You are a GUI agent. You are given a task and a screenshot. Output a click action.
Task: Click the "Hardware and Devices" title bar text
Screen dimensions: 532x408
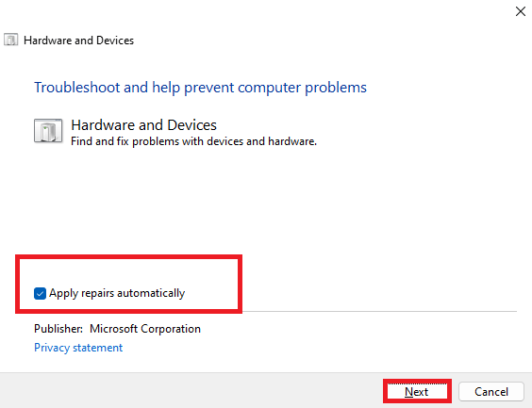(78, 41)
